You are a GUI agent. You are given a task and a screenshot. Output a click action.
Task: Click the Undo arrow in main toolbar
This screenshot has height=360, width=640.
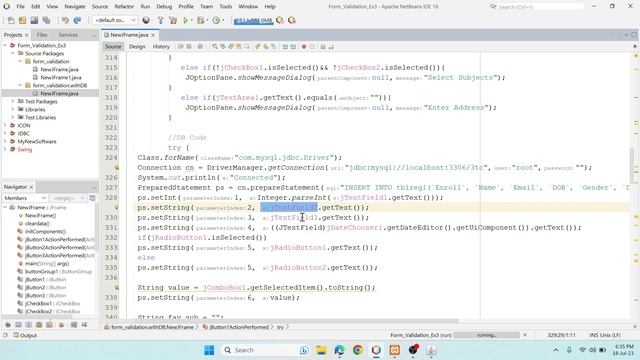65,20
